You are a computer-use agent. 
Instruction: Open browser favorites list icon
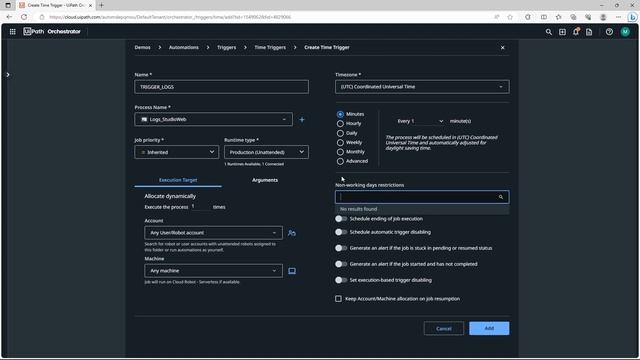click(558, 17)
